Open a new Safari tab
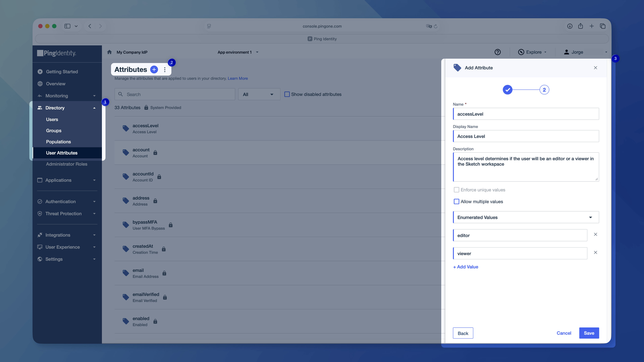 click(592, 26)
